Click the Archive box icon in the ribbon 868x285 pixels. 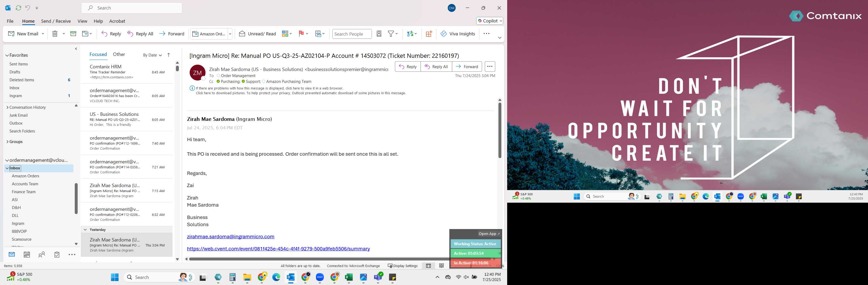pos(73,34)
